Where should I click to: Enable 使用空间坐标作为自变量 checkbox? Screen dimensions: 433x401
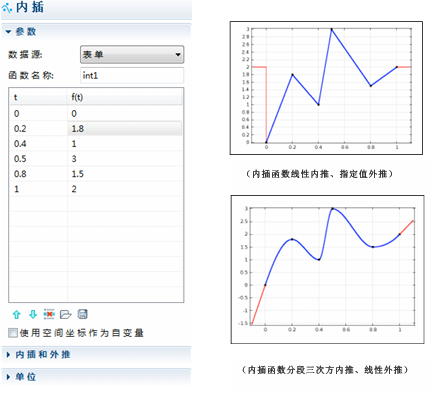(13, 333)
